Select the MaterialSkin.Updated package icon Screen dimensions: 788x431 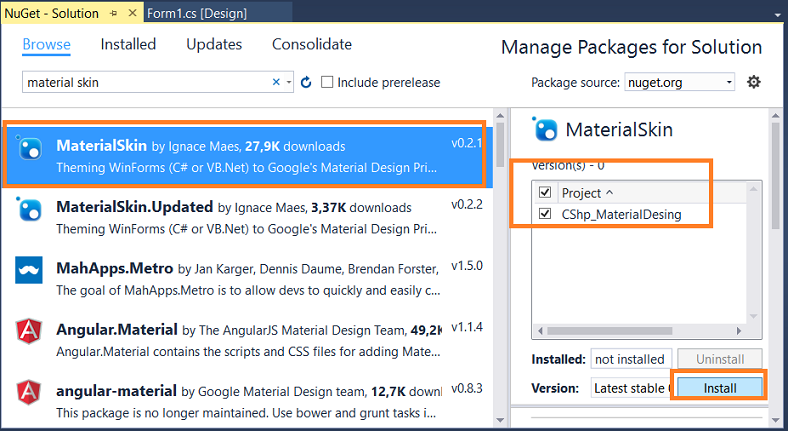[29, 209]
